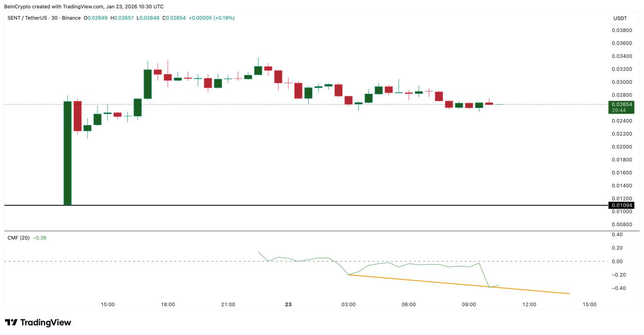Click the 0.02000 price axis label
The image size is (644, 335).
621,147
